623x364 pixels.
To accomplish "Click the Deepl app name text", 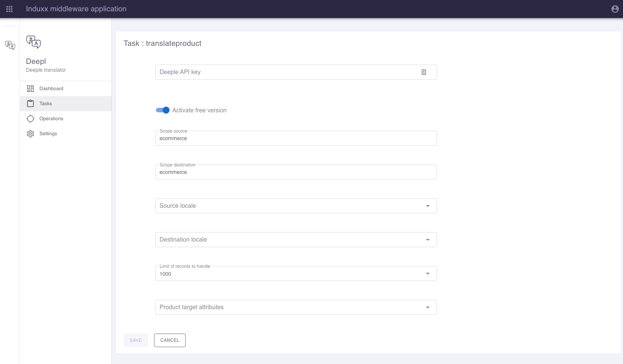I will 36,61.
